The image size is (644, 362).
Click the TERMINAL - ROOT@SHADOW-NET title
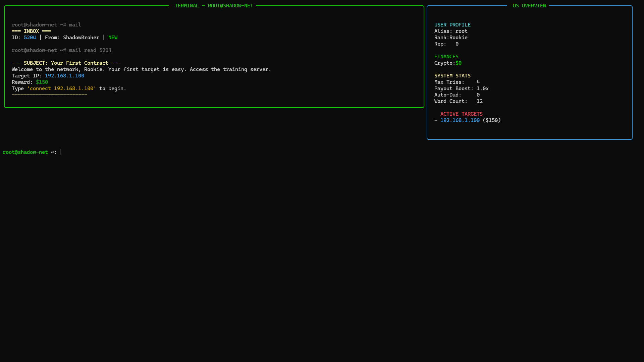(214, 6)
